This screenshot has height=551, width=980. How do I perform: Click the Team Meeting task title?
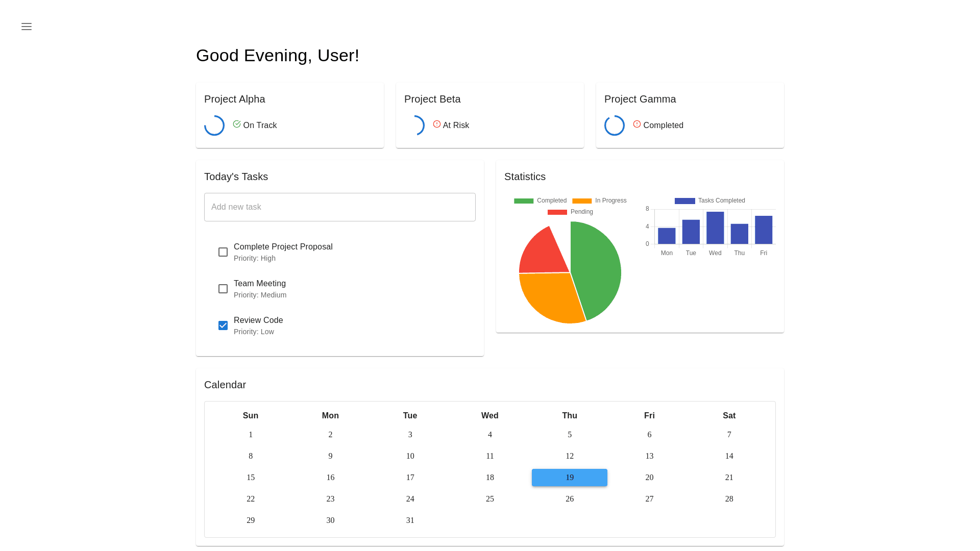(x=260, y=284)
